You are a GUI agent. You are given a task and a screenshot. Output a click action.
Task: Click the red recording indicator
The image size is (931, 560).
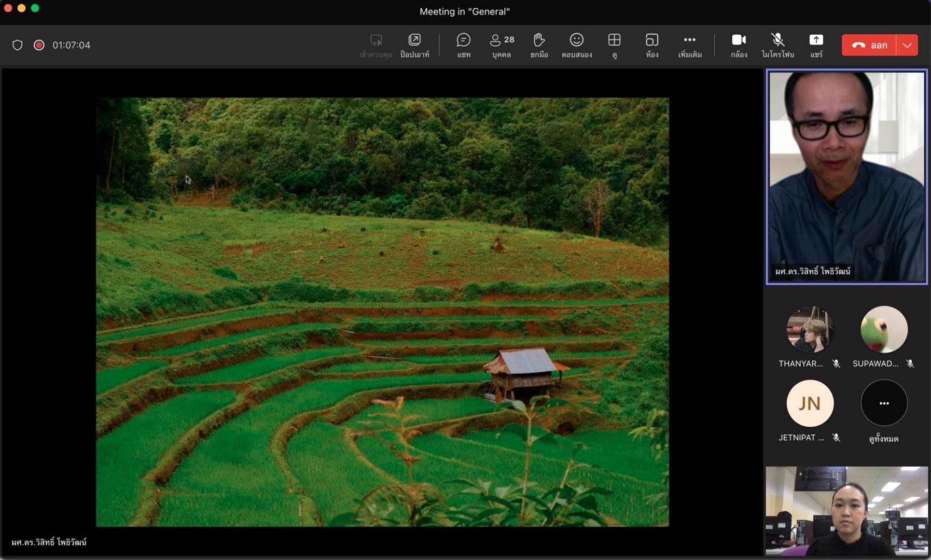pyautogui.click(x=39, y=45)
